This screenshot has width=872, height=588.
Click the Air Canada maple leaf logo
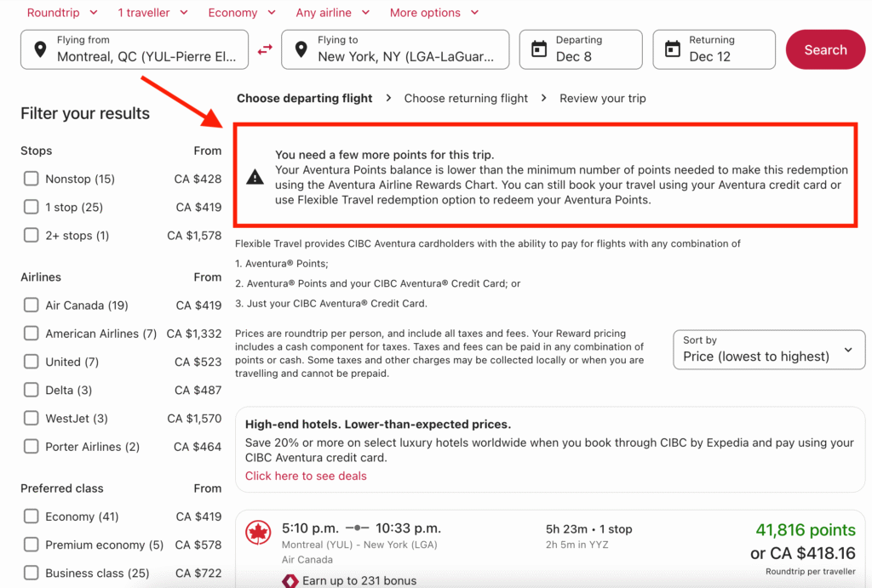[258, 534]
